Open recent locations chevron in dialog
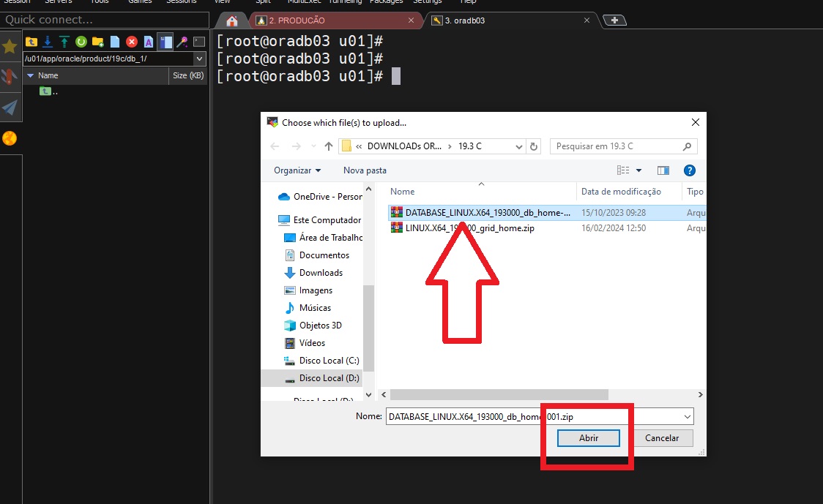This screenshot has height=504, width=823. tap(313, 146)
